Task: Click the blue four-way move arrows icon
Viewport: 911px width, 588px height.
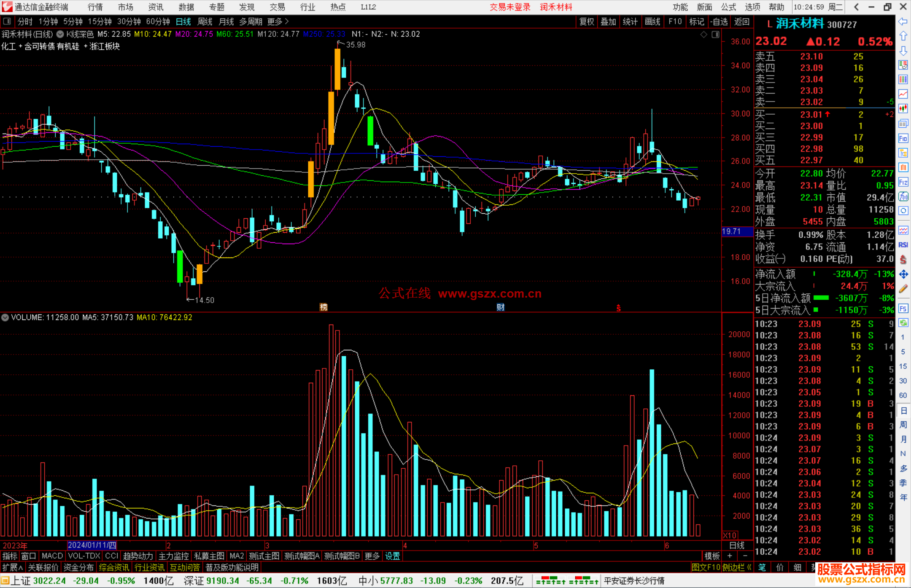Action: [x=903, y=274]
